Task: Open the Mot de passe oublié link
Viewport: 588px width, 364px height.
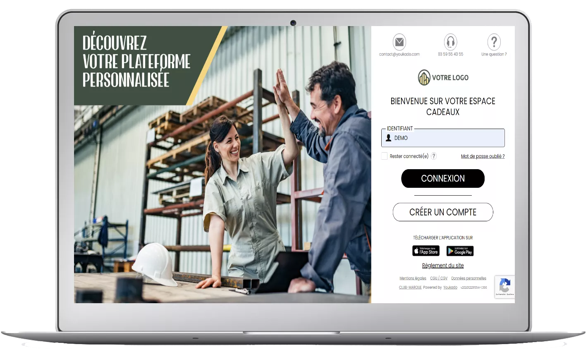Action: point(483,156)
